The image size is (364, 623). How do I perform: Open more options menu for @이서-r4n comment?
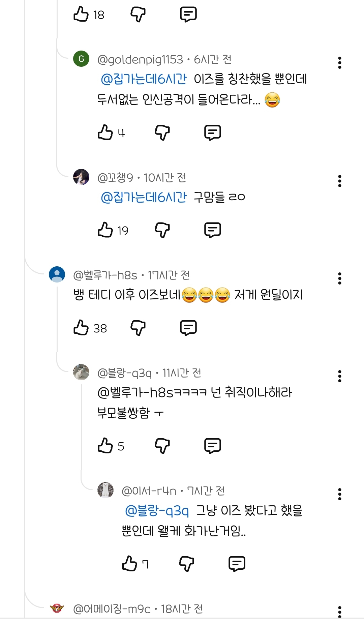coord(339,494)
